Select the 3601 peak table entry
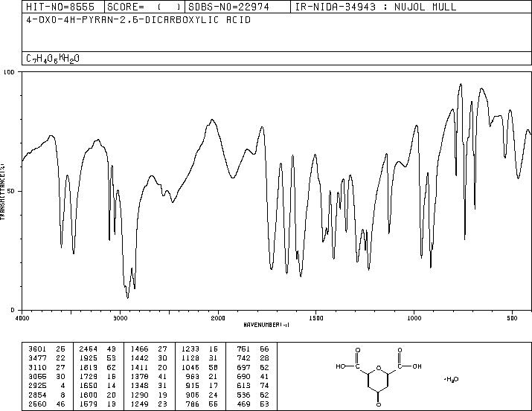The height and width of the screenshot is (411, 532). pyautogui.click(x=46, y=349)
